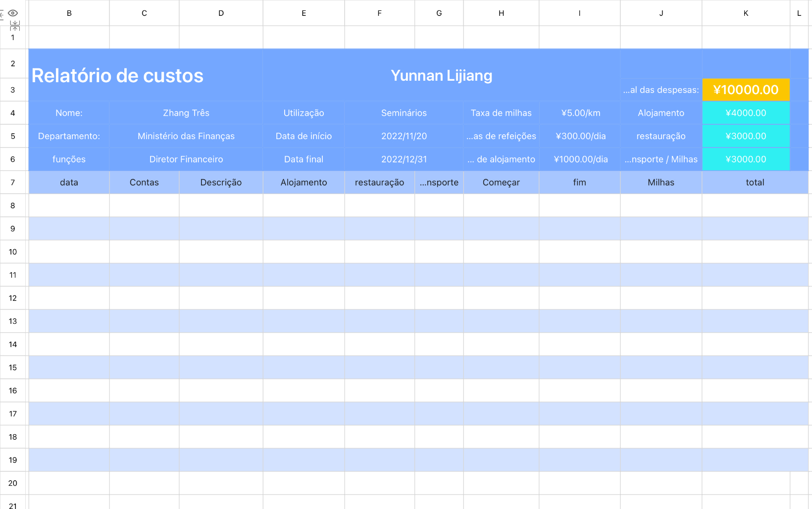The image size is (812, 509).
Task: Click the 'Departamento:' label cell
Action: (x=69, y=136)
